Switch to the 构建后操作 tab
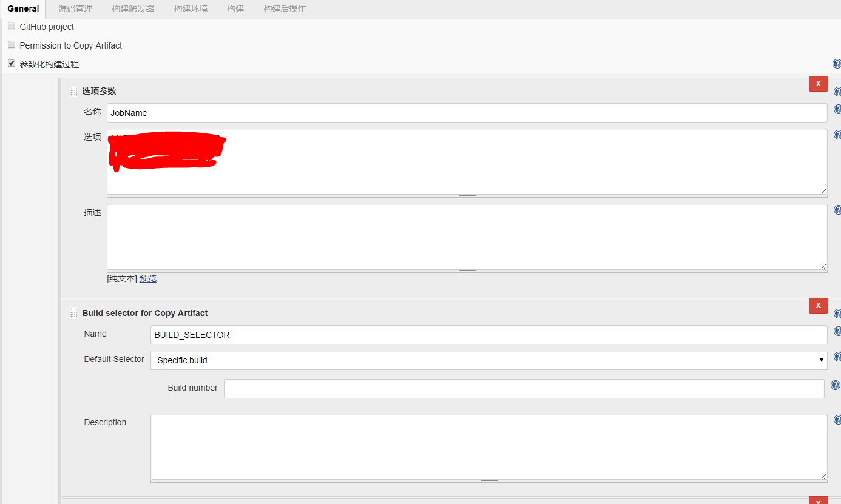 tap(285, 9)
